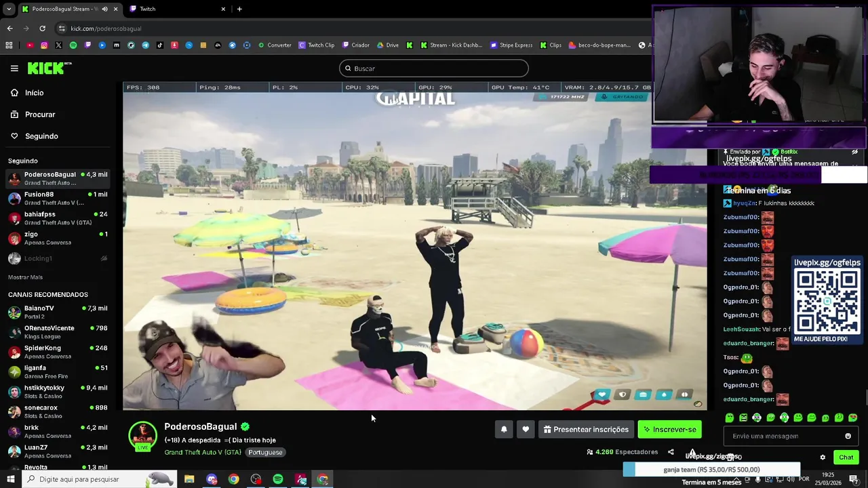Open chat settings gear
868x488 pixels.
823,457
